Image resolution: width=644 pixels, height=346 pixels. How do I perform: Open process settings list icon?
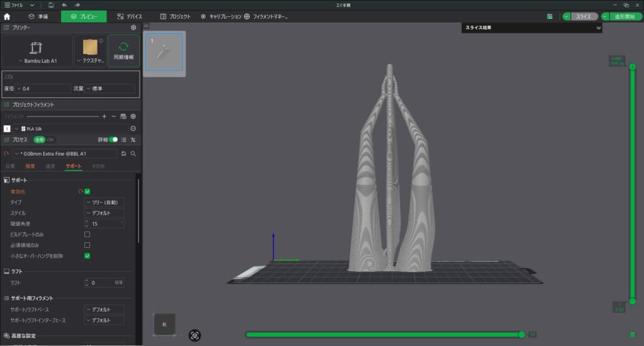pos(124,140)
